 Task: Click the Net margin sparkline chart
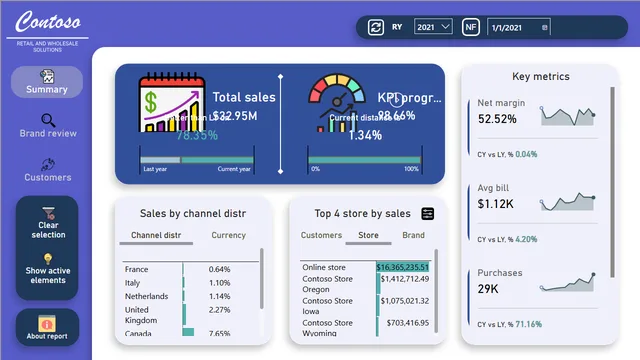(x=567, y=116)
